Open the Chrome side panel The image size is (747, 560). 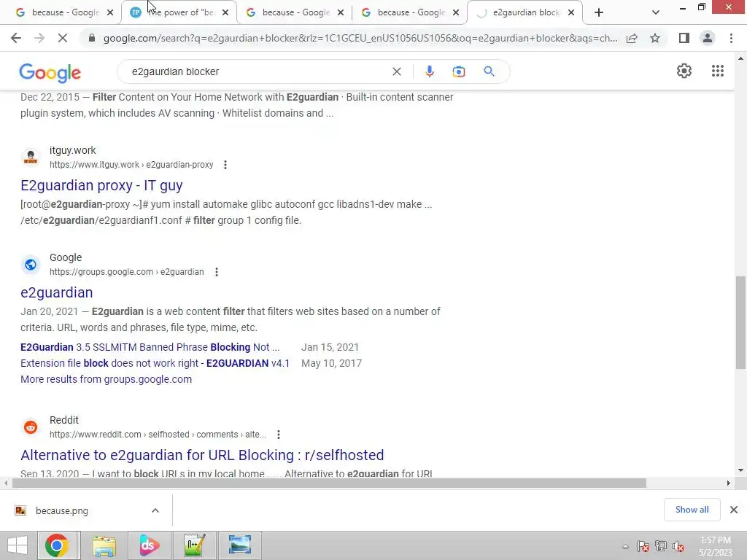pyautogui.click(x=684, y=38)
